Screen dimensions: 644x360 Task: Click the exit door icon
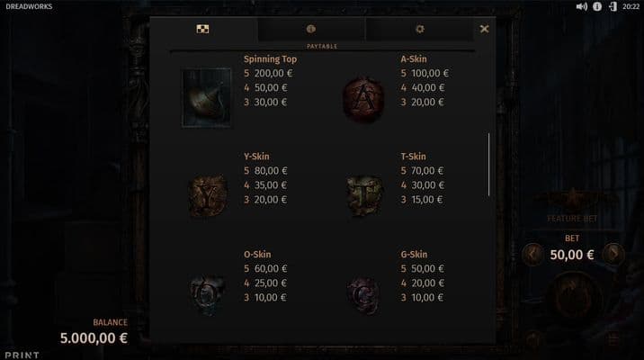pyautogui.click(x=613, y=6)
